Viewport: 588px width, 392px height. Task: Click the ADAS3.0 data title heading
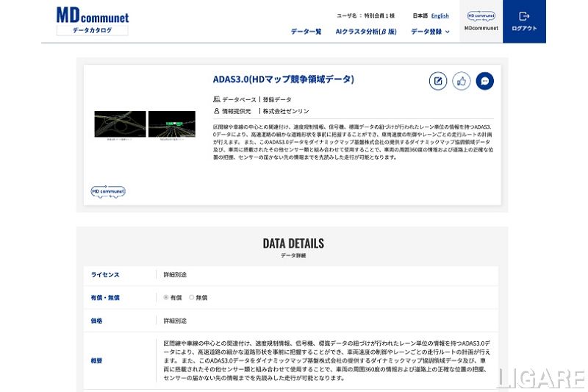pos(283,79)
